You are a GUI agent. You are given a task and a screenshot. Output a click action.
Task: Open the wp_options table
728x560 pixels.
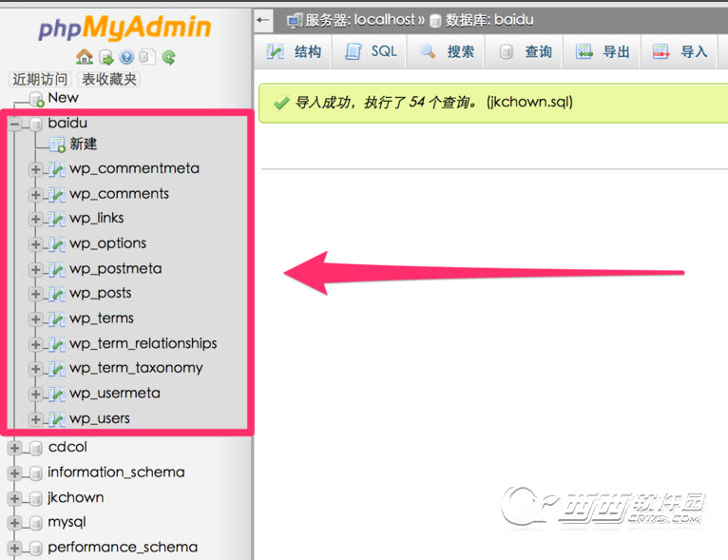[x=107, y=243]
